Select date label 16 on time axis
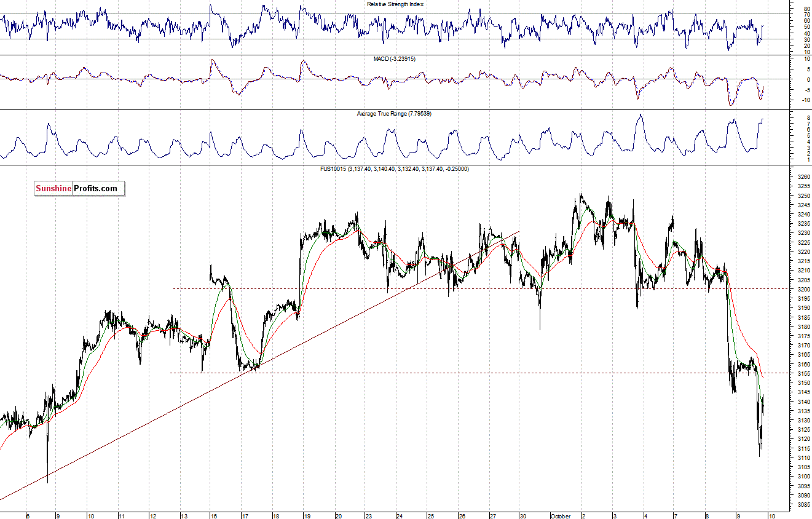 [214, 515]
